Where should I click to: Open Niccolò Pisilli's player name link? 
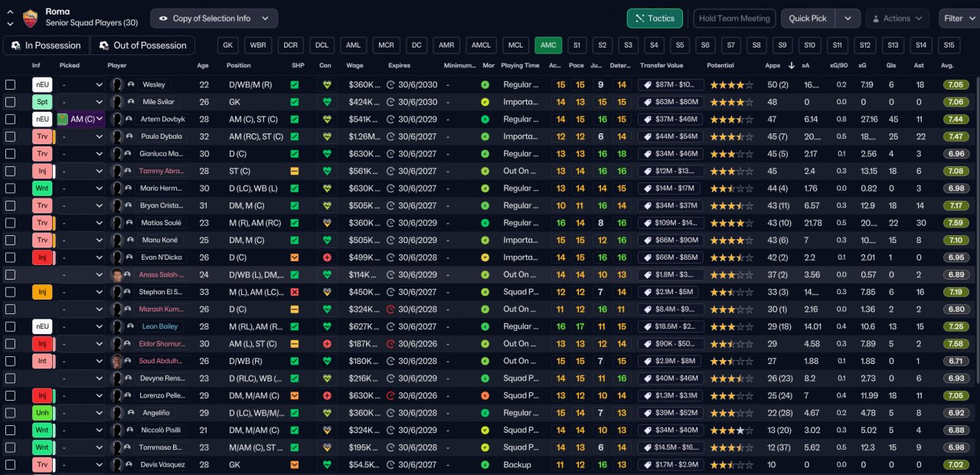[x=160, y=430]
